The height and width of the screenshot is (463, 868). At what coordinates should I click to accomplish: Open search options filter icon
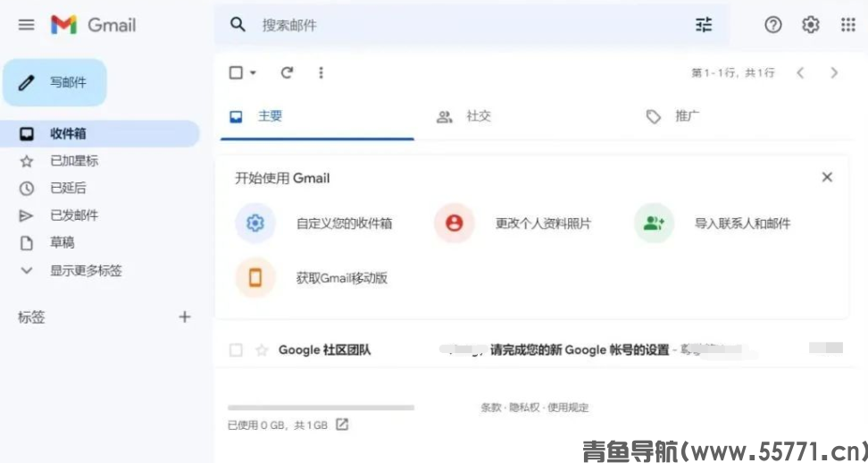point(704,25)
